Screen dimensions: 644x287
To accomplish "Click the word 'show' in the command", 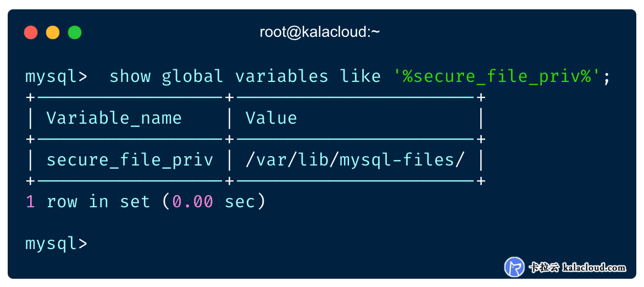I will (x=130, y=77).
